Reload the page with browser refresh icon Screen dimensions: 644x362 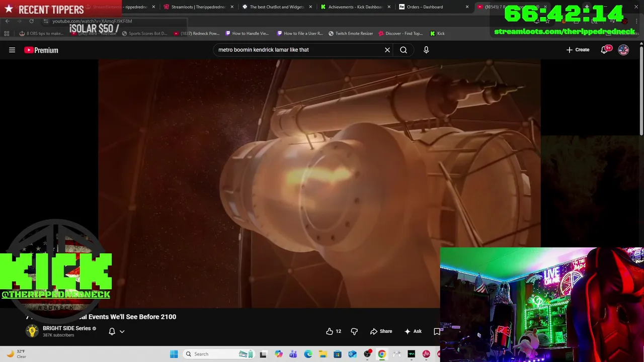(x=31, y=21)
